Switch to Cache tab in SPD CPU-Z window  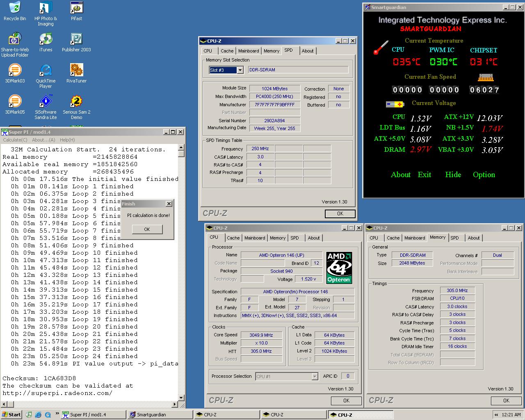[227, 51]
